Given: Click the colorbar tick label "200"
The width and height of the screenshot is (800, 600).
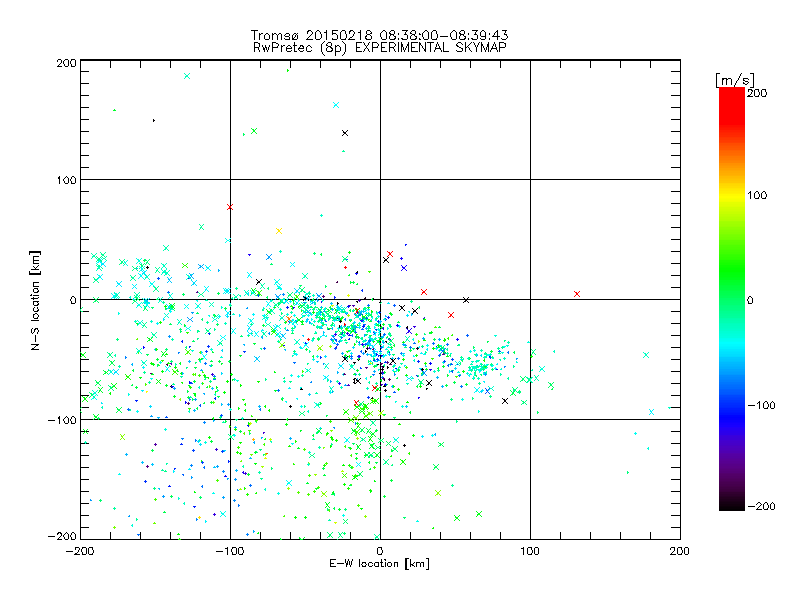Looking at the screenshot, I should [x=757, y=93].
